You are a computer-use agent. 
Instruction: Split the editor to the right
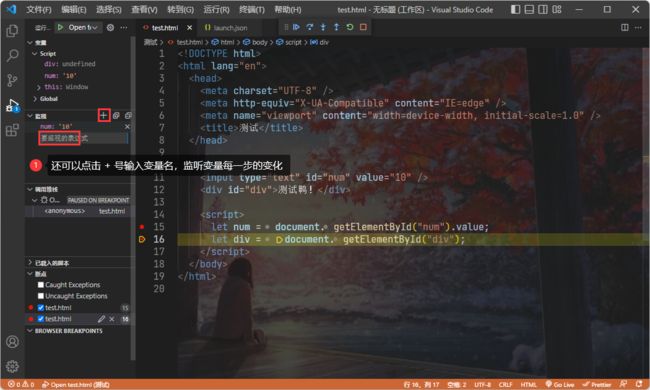click(x=625, y=27)
